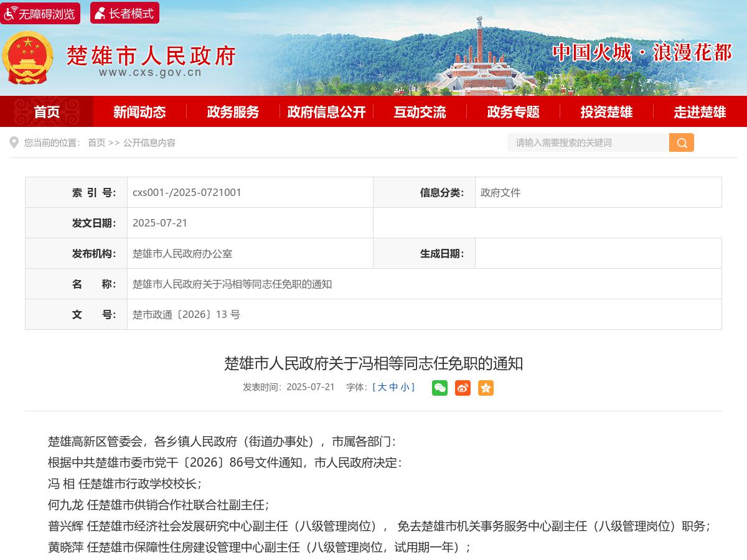Click the orange star favorite icon
Screen dimensions: 747x560
click(485, 388)
